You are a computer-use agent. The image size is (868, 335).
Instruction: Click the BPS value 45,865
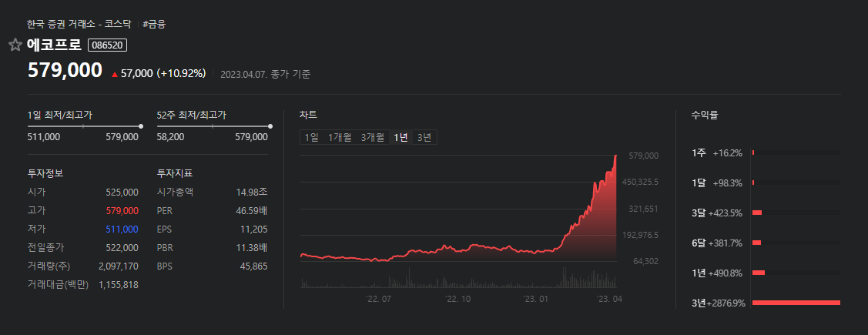[x=255, y=266]
